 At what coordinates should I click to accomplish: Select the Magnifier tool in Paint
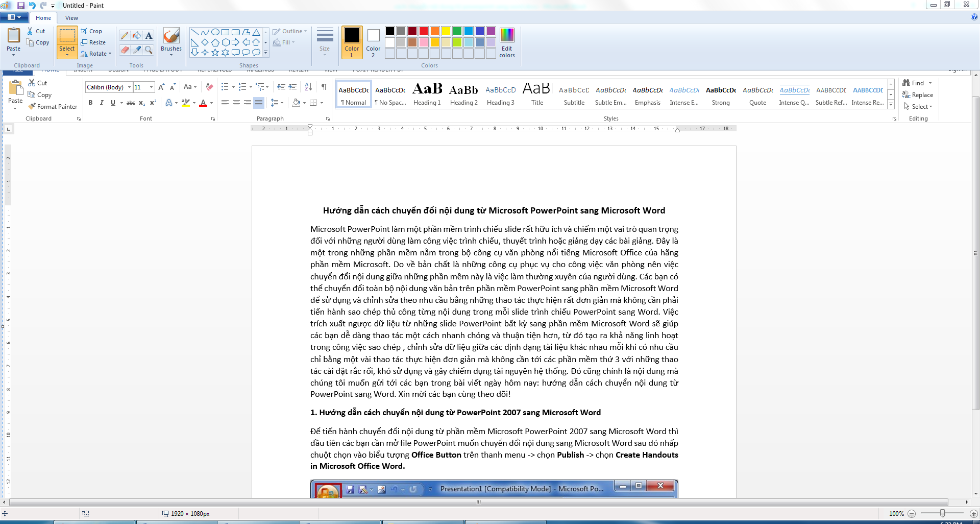pos(149,50)
